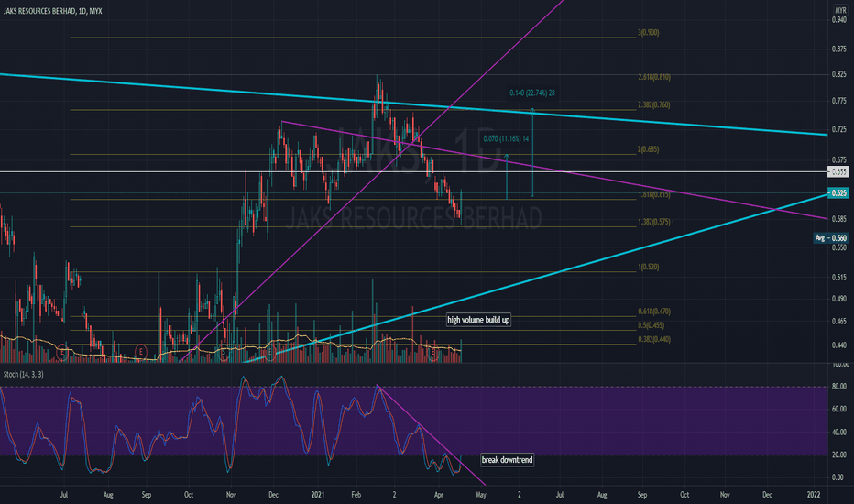Select the 0.070 (11.16%) 14 measurement label
Screen dimensions: 854x504
coord(506,139)
